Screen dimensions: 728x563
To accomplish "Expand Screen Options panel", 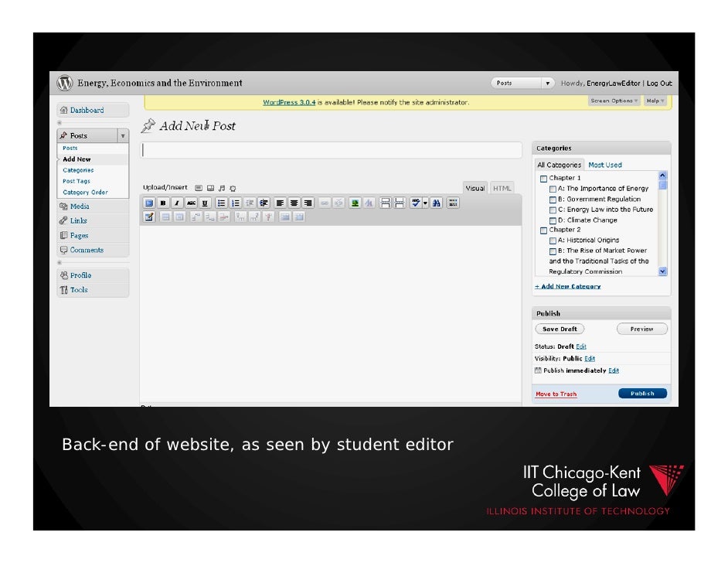I will [614, 101].
